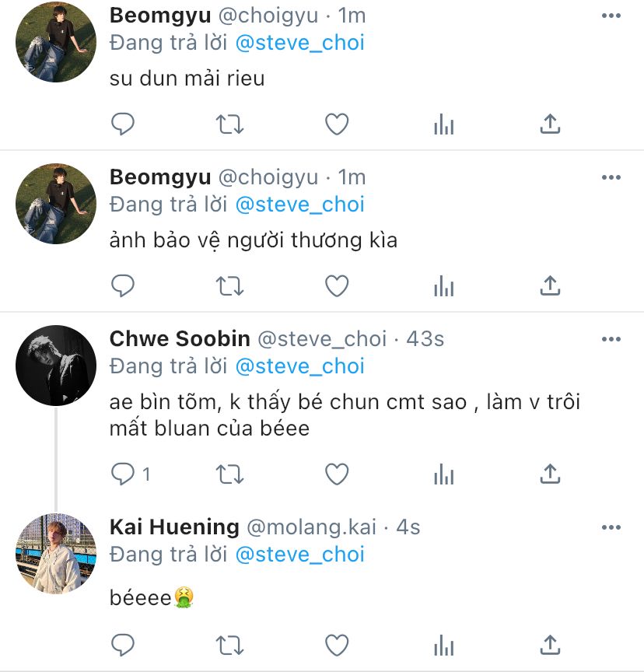Retweet the "ảnh bảo vệ người thương kìa" tweet

tap(229, 285)
